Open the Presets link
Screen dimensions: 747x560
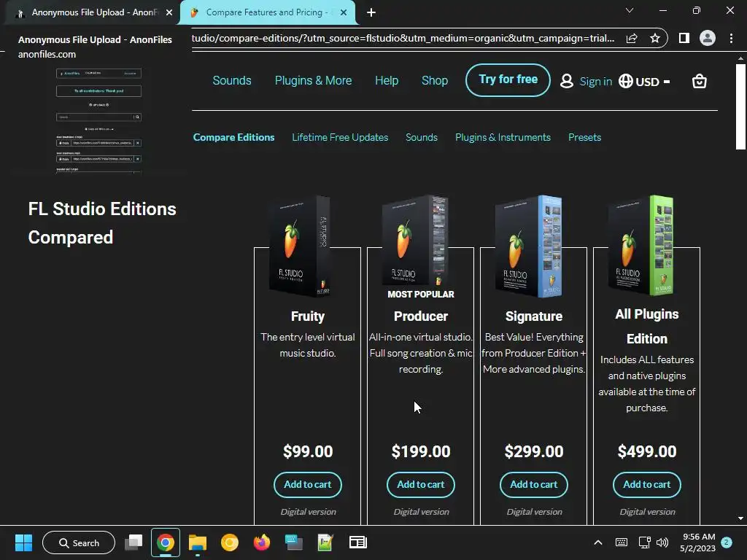pyautogui.click(x=584, y=137)
